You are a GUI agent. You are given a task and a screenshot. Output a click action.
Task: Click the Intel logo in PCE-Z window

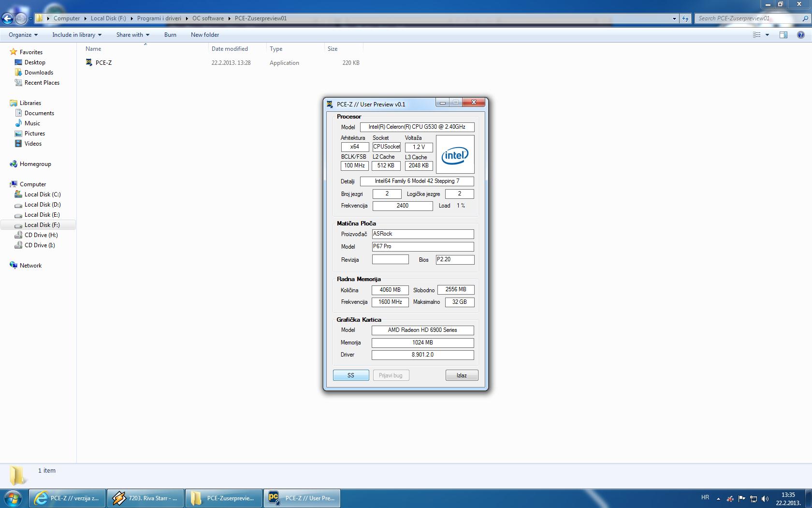pos(455,155)
